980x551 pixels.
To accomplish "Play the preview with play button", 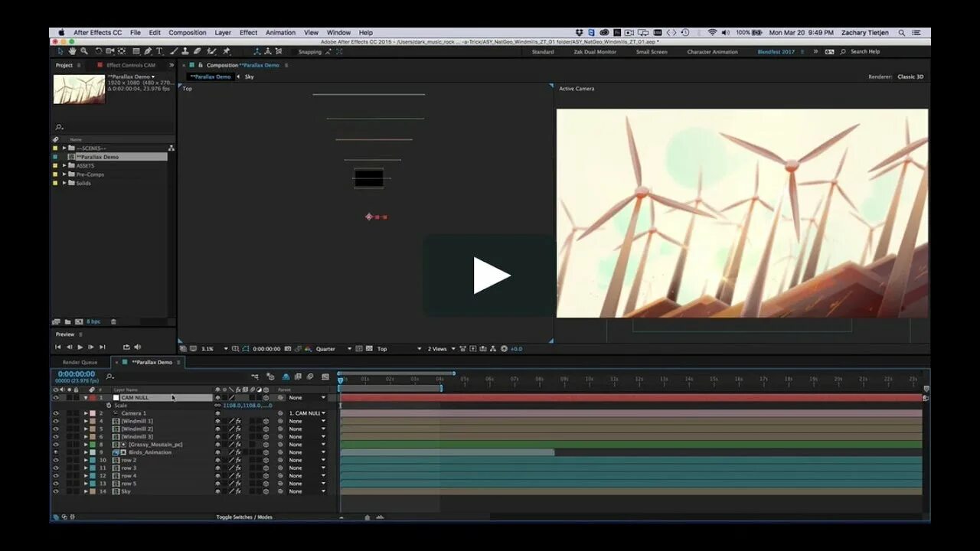I will 80,347.
